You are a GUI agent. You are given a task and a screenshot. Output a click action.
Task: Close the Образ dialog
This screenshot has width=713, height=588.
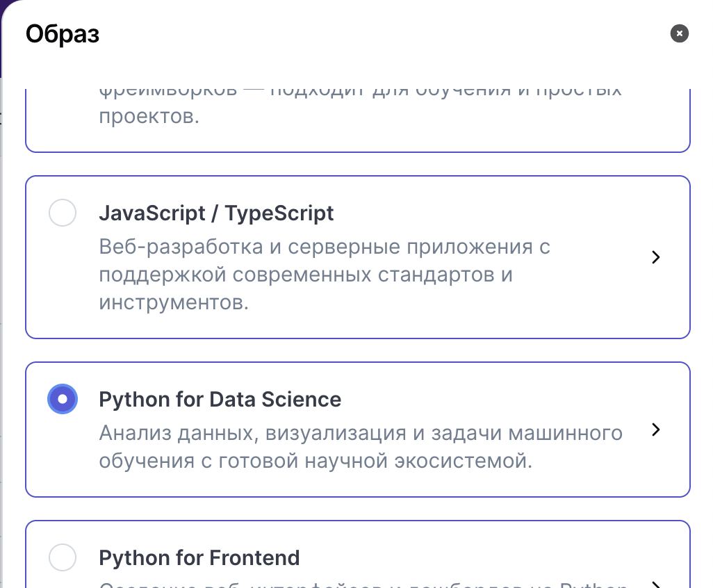pyautogui.click(x=680, y=33)
